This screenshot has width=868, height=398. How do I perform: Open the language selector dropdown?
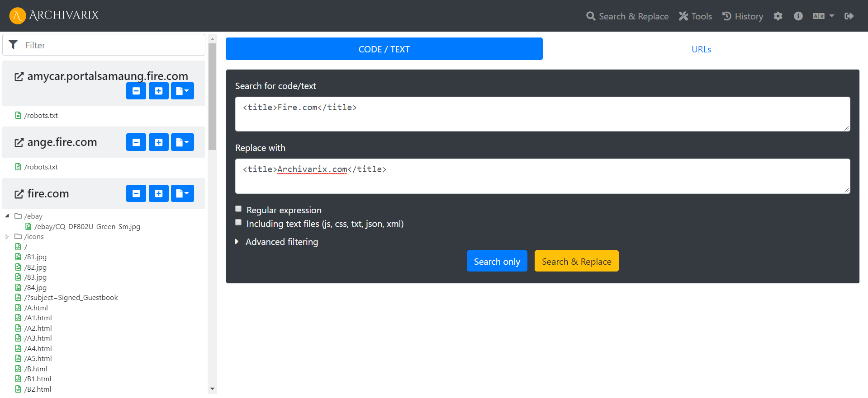(x=823, y=16)
